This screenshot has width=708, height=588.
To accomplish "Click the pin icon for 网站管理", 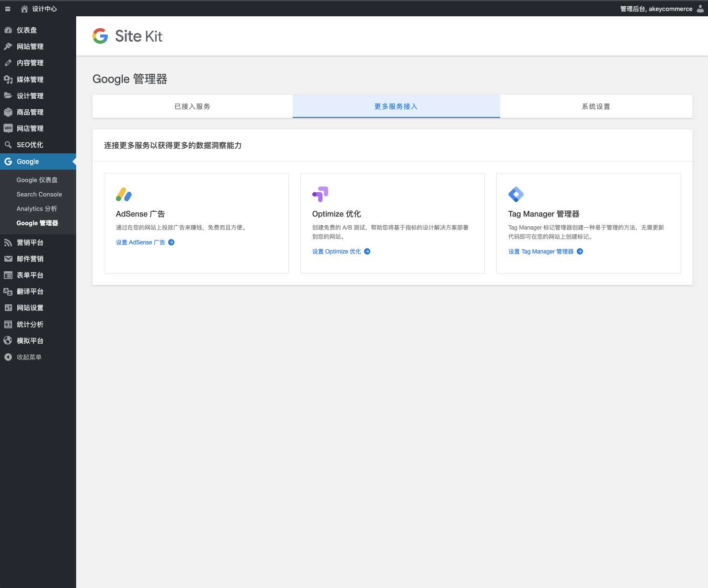I will pos(8,46).
